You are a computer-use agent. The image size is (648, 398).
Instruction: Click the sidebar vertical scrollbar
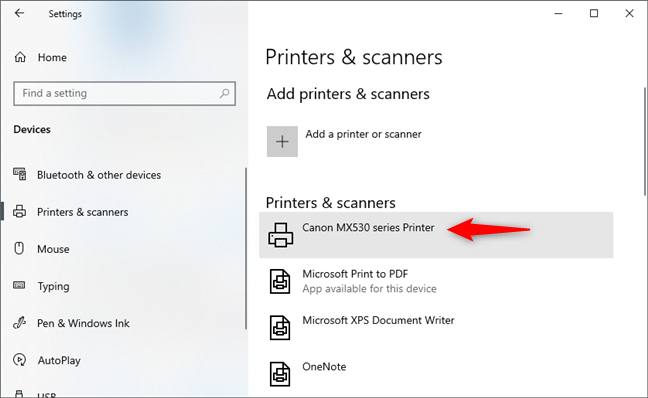click(246, 248)
